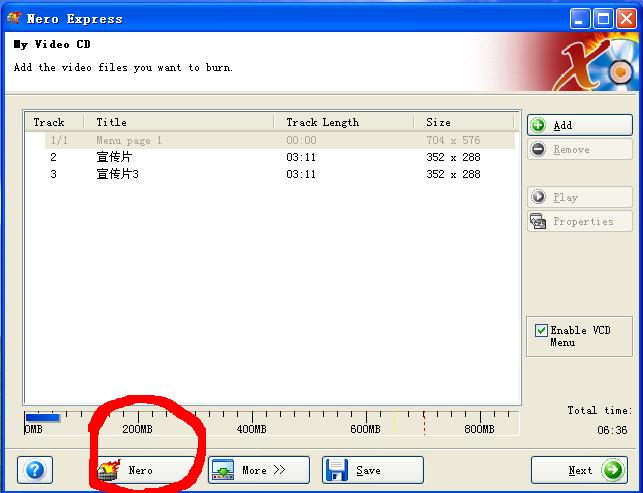Close the Nero Express window
The image size is (643, 493).
click(627, 19)
